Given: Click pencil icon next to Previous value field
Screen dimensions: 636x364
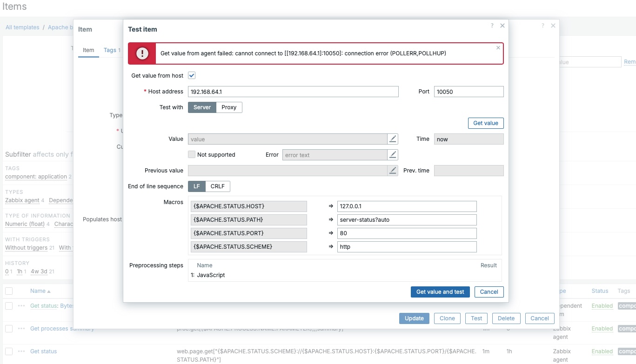Looking at the screenshot, I should (393, 171).
